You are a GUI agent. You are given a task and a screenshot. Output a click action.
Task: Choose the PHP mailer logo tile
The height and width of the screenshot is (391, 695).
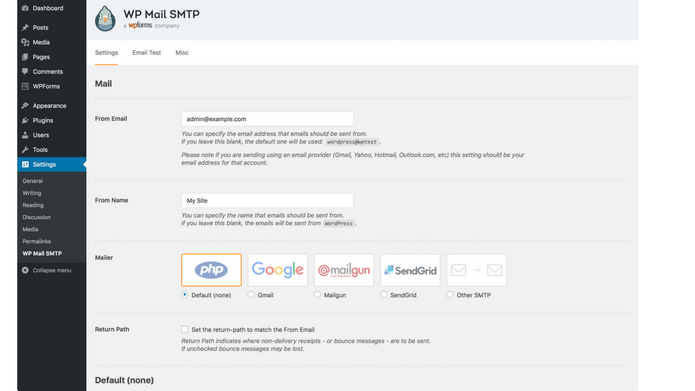tap(211, 270)
